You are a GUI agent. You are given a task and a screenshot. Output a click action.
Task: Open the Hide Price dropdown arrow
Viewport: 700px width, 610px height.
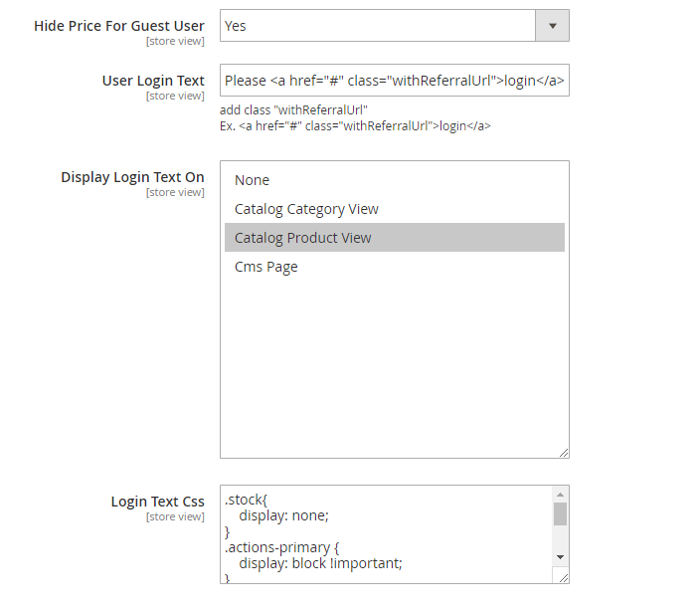click(552, 26)
